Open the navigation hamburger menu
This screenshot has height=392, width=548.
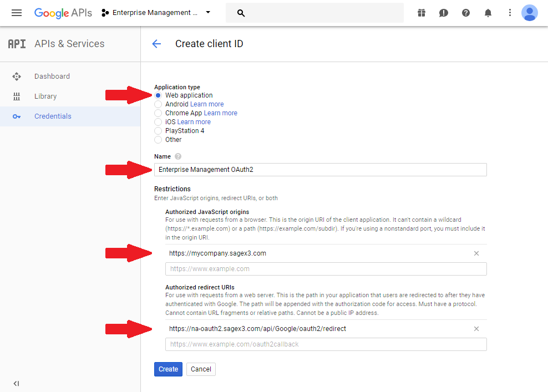tap(16, 13)
